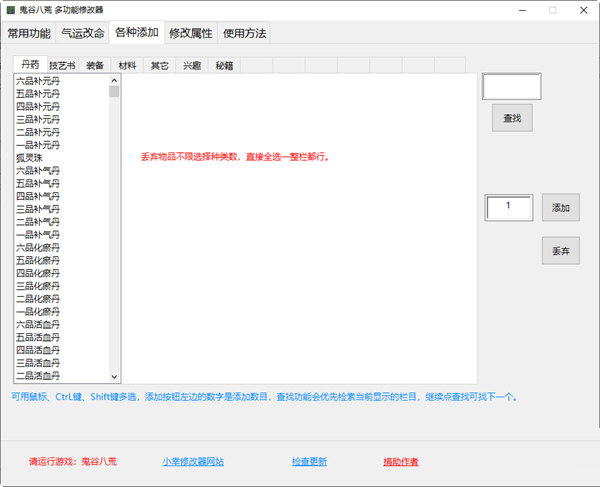Viewport: 600px width, 487px height.
Task: Click the quantity field showing 1
Action: (x=509, y=208)
